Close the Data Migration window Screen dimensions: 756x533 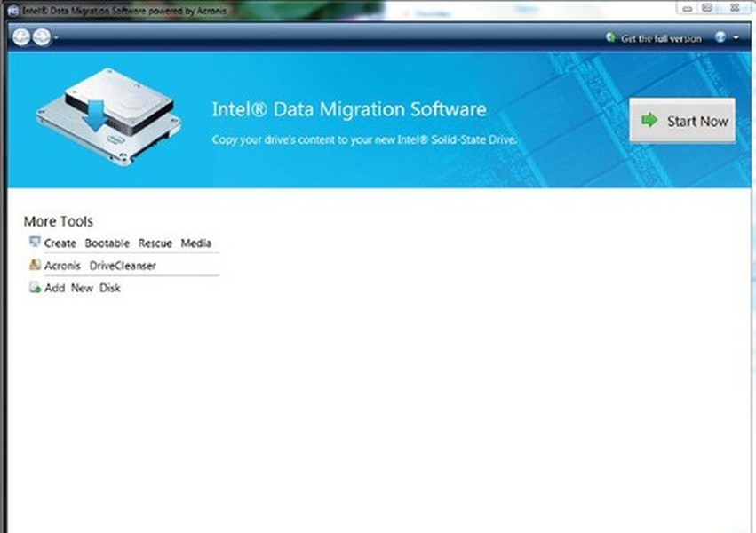point(735,7)
